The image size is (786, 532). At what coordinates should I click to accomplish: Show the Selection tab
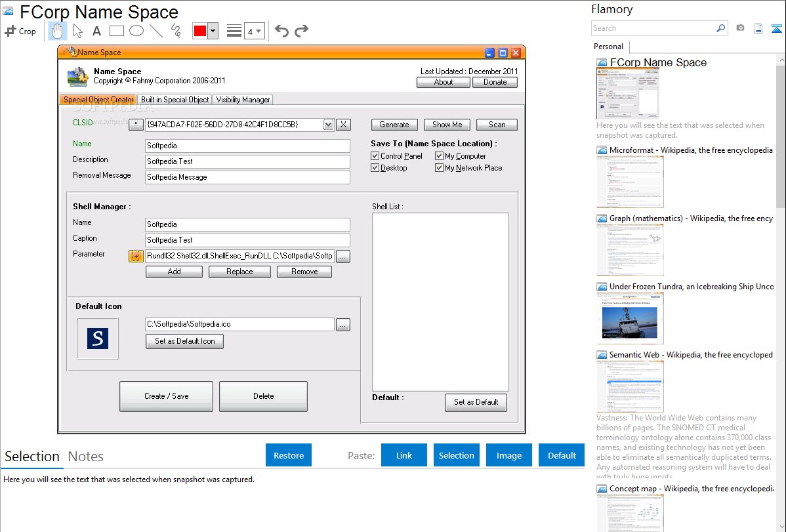point(32,457)
